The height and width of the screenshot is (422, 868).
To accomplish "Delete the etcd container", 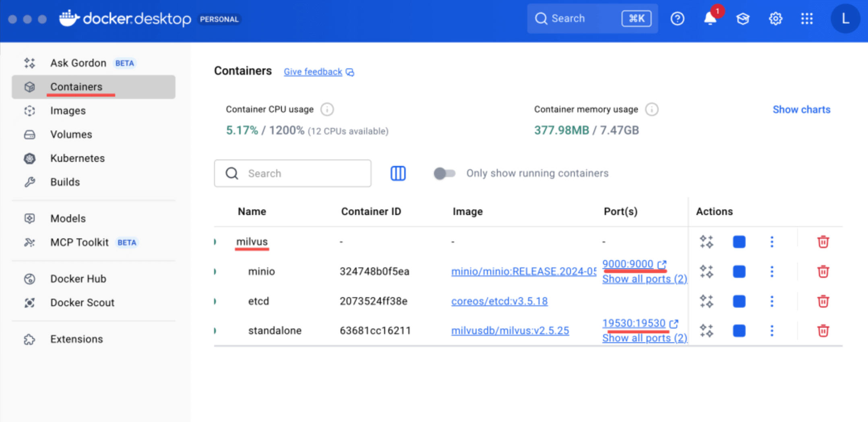I will (x=823, y=301).
